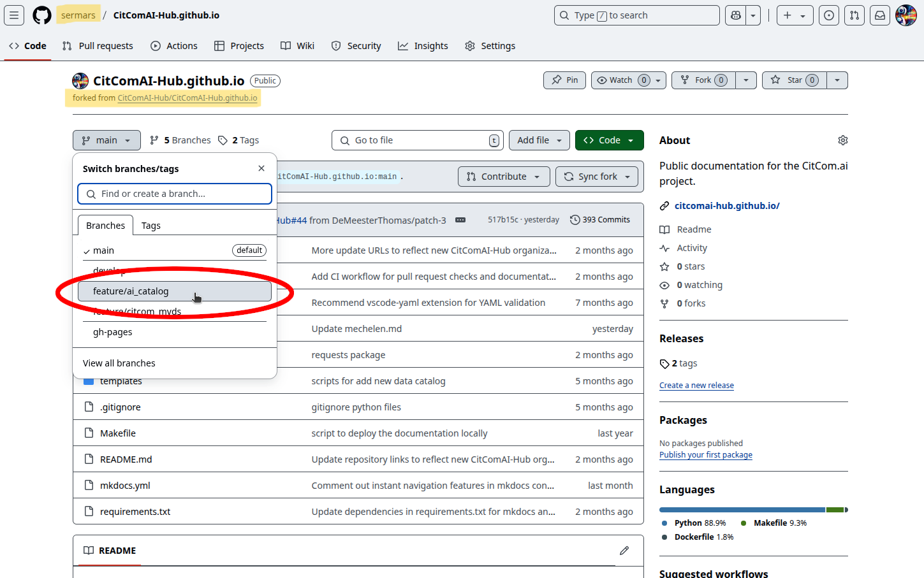Open Activity link in About sidebar

click(x=684, y=248)
